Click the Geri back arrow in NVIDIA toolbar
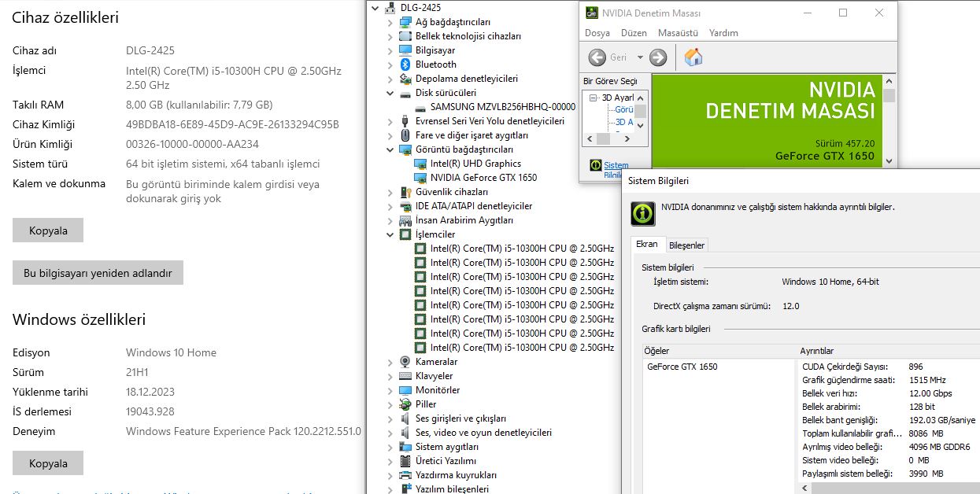Viewport: 980px width, 494px height. 597,57
